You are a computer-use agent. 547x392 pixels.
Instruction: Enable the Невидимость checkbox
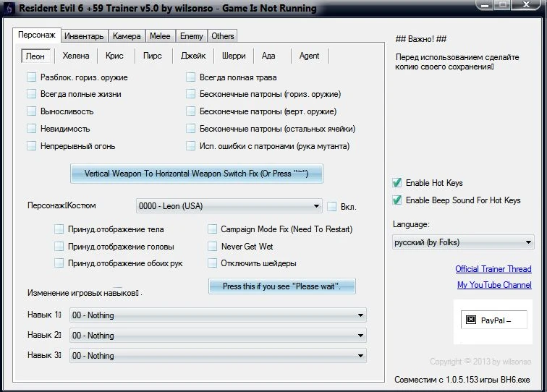[32, 129]
